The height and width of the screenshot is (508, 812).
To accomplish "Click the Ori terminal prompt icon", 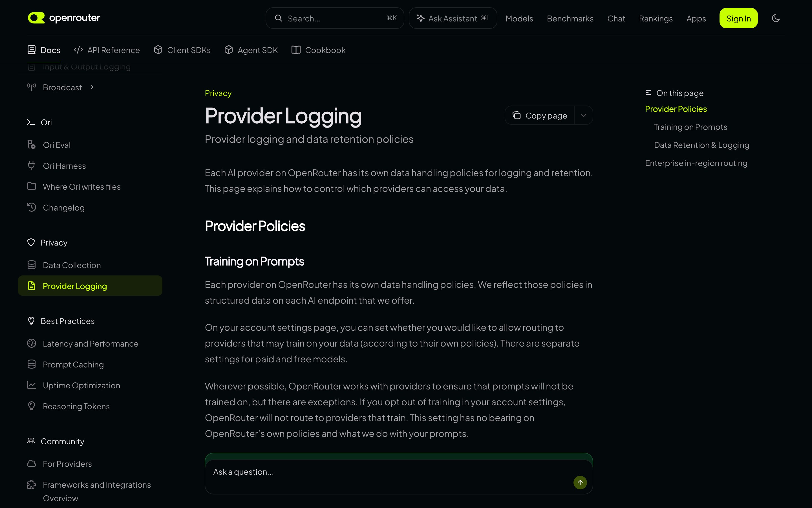I will (x=31, y=122).
